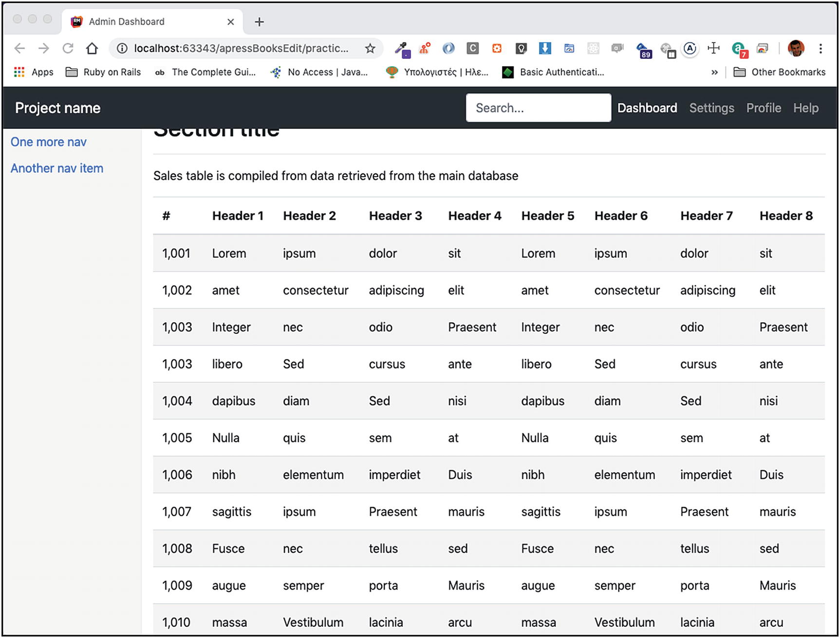The width and height of the screenshot is (840, 638).
Task: Go to Settings in the navbar
Action: point(711,108)
